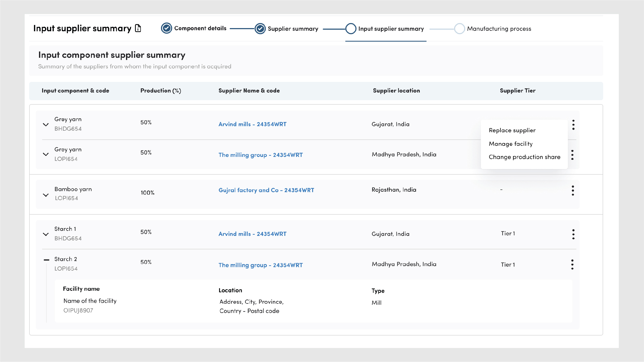Open the three-dot menu for the milling group Grey yarn row

(572, 155)
